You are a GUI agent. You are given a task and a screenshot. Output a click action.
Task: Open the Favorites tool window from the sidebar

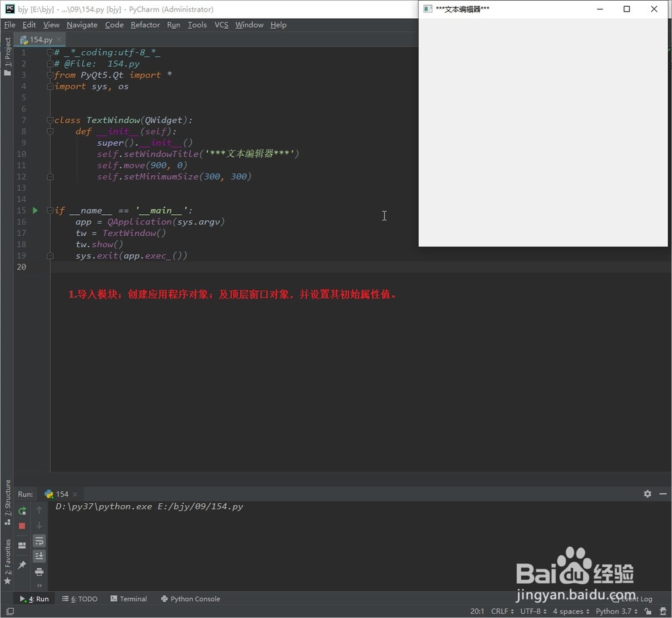[7, 561]
